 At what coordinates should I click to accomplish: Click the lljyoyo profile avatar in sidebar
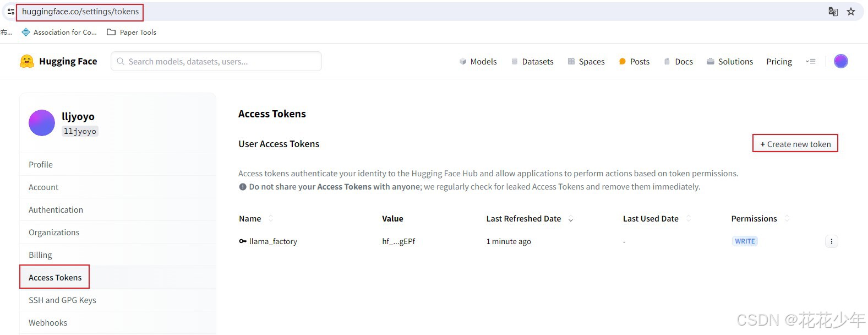(x=42, y=123)
